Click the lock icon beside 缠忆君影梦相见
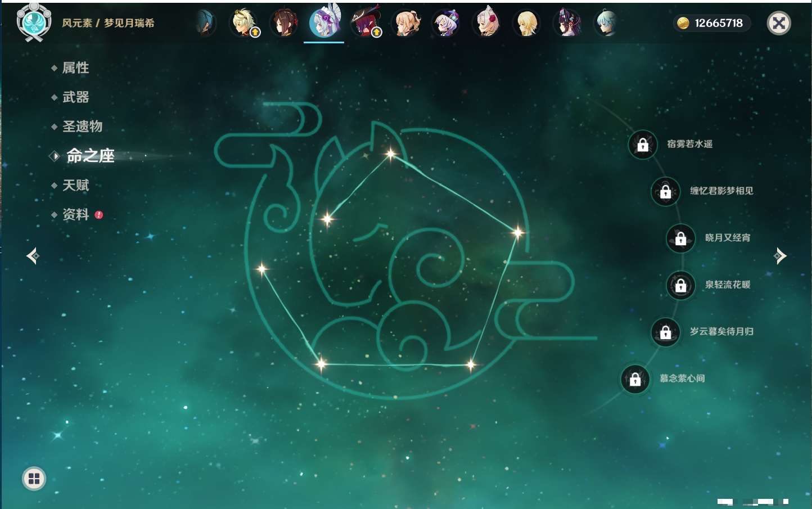The width and height of the screenshot is (812, 509). [x=666, y=191]
